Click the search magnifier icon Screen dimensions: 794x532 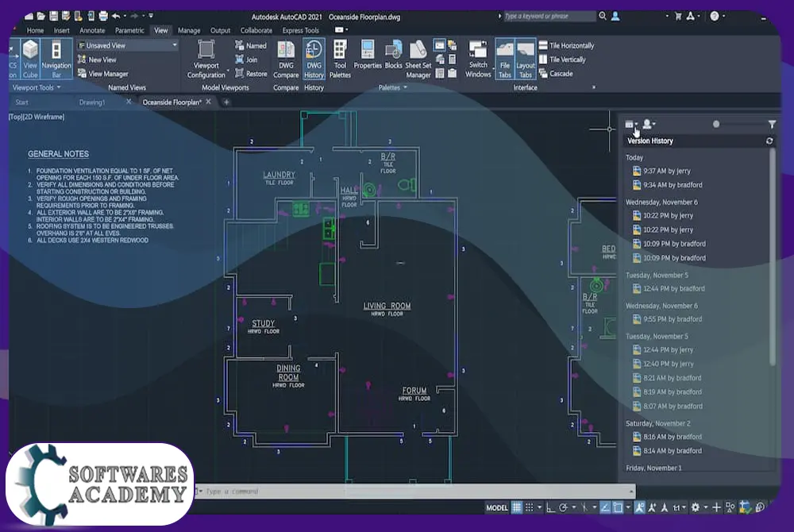click(x=603, y=16)
